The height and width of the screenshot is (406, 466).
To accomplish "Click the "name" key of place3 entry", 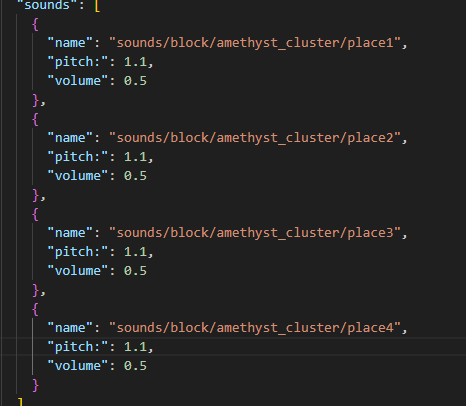I will click(x=70, y=233).
